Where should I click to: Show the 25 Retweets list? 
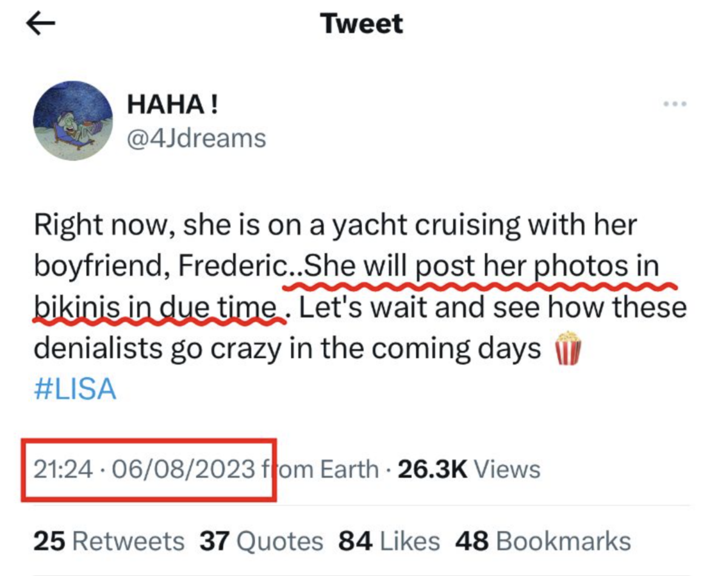click(x=109, y=541)
